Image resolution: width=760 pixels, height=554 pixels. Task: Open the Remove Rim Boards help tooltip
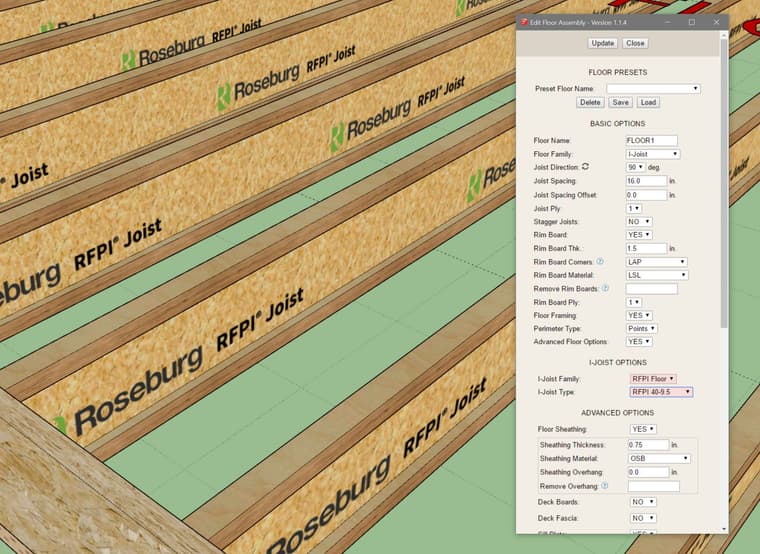(x=605, y=288)
